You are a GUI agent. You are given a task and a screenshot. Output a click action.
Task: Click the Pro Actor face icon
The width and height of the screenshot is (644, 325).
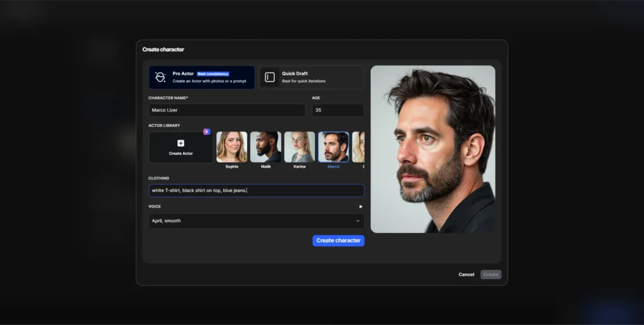click(160, 77)
